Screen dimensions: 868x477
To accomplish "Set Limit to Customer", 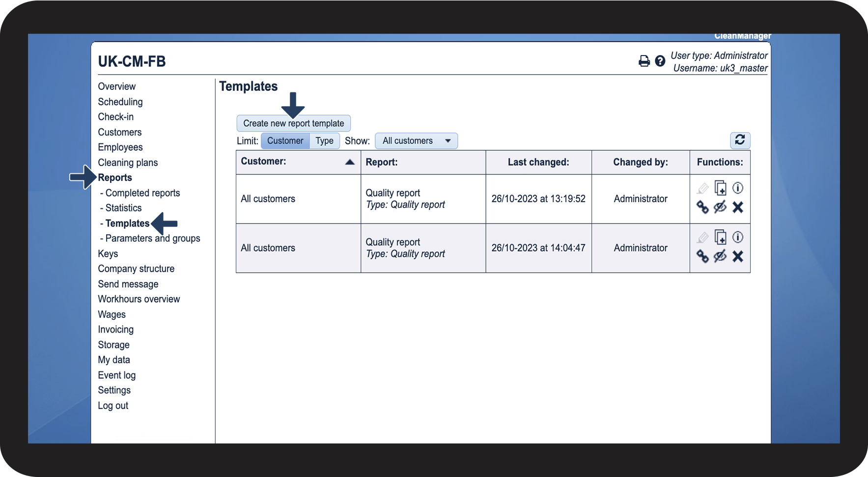I will point(285,140).
